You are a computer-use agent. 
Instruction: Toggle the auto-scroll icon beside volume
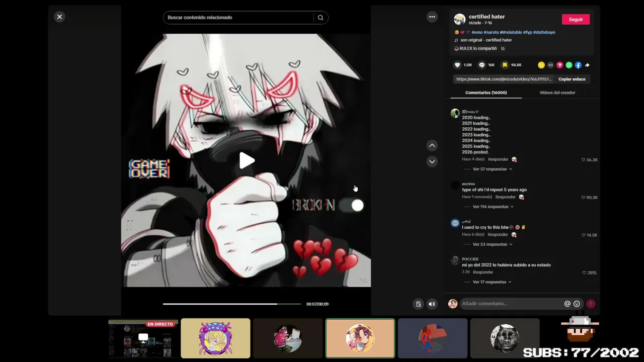click(x=418, y=304)
